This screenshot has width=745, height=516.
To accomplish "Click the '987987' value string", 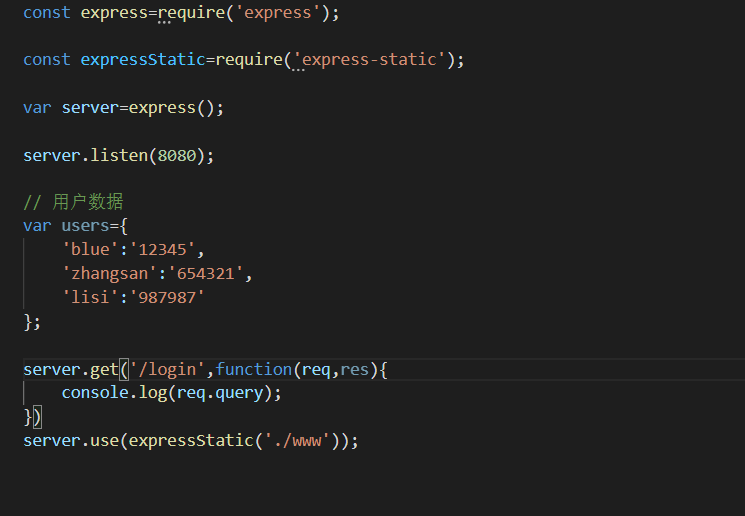I will tap(167, 297).
